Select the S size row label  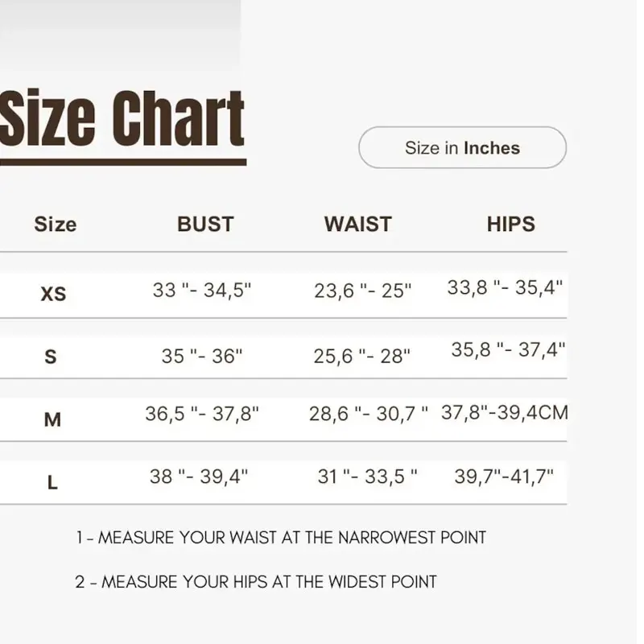tap(51, 357)
